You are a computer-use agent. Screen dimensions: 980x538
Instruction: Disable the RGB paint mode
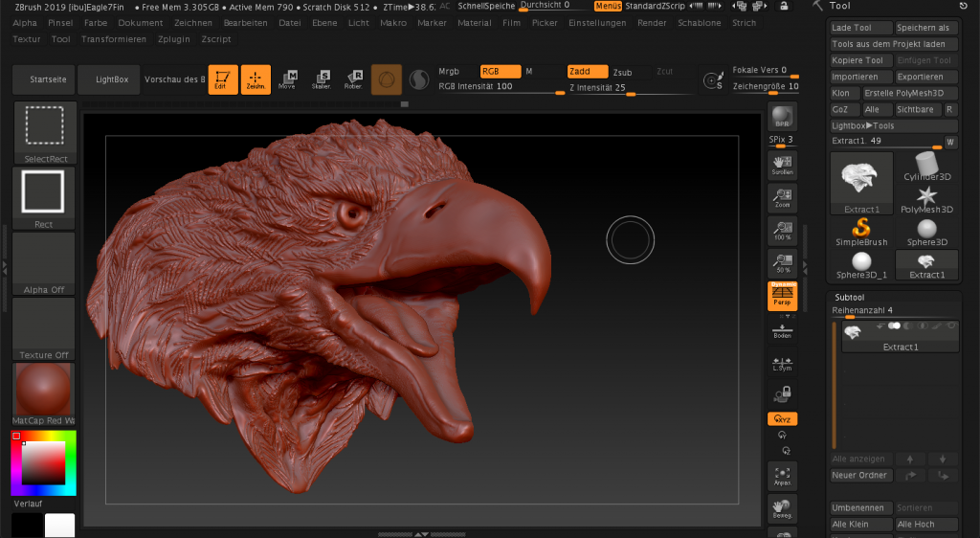(x=500, y=72)
